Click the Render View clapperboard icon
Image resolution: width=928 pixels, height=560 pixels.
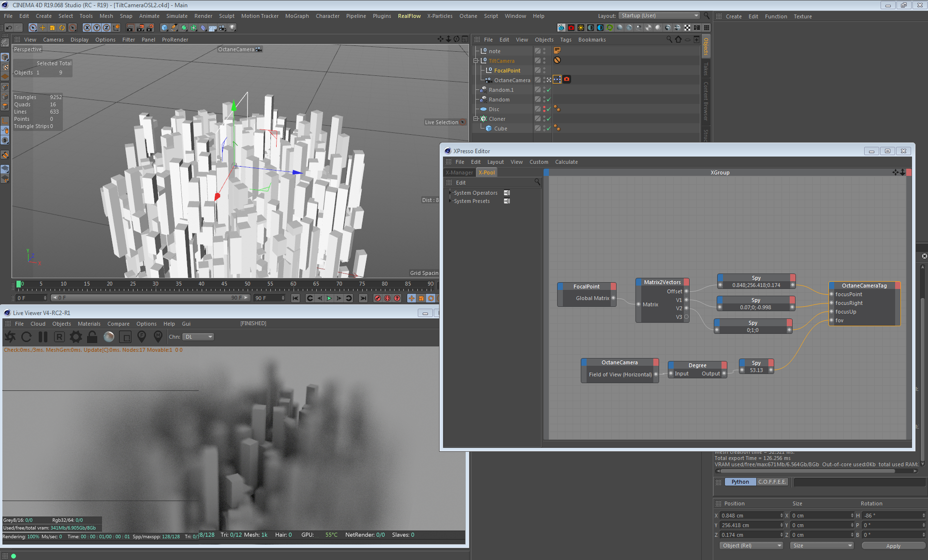[x=130, y=28]
